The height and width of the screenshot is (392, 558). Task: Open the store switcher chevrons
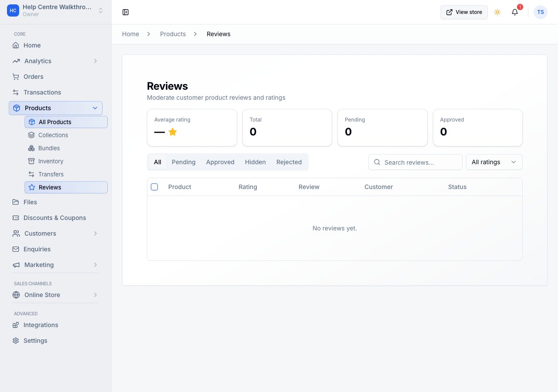coord(101,10)
